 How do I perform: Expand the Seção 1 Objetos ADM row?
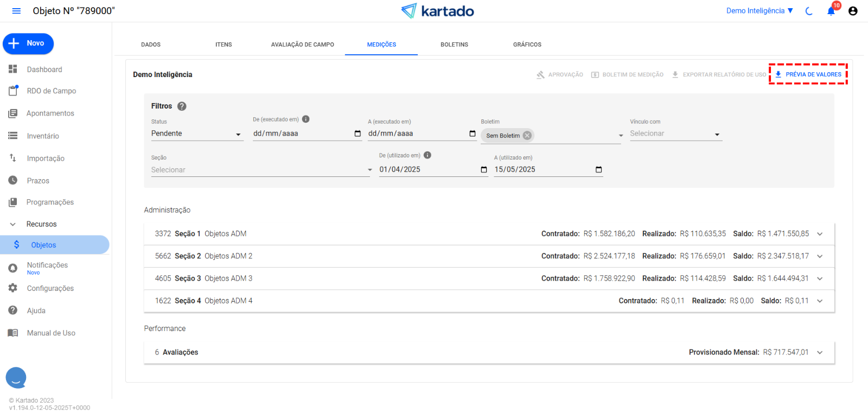(820, 234)
